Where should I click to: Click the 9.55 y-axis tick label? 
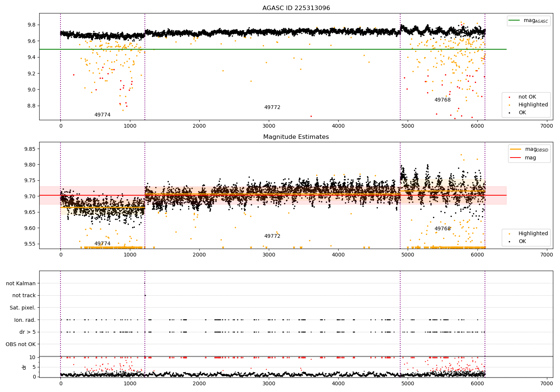click(31, 244)
